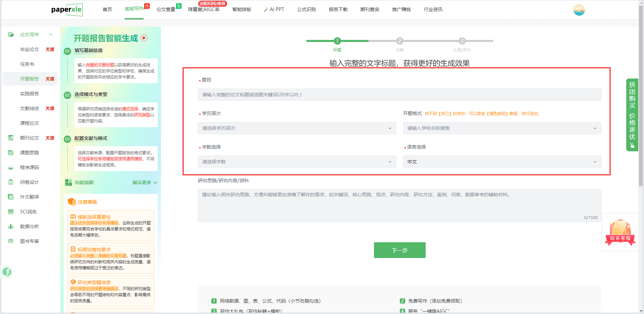This screenshot has height=314, width=644.
Task: Switch to the 论文查重 navigation tab
Action: pos(166,9)
